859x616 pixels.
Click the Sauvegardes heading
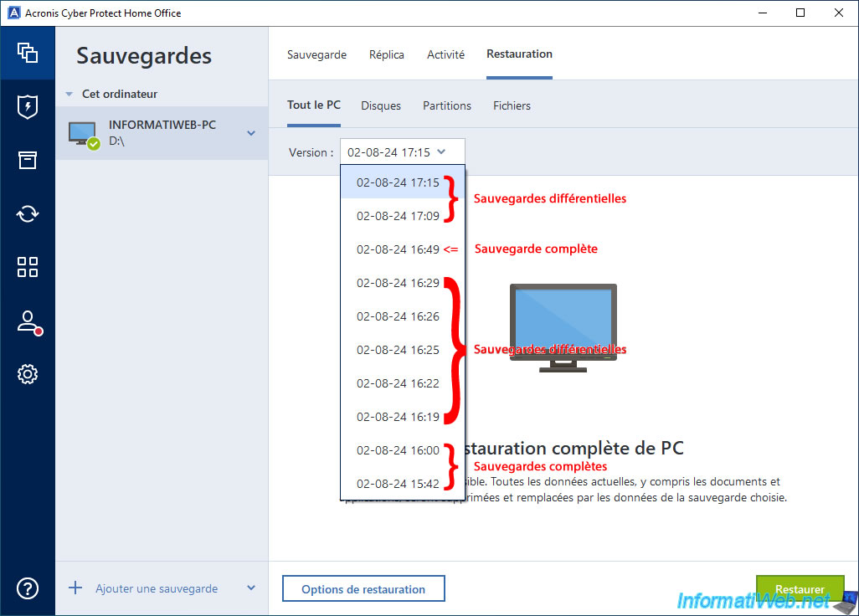point(144,56)
